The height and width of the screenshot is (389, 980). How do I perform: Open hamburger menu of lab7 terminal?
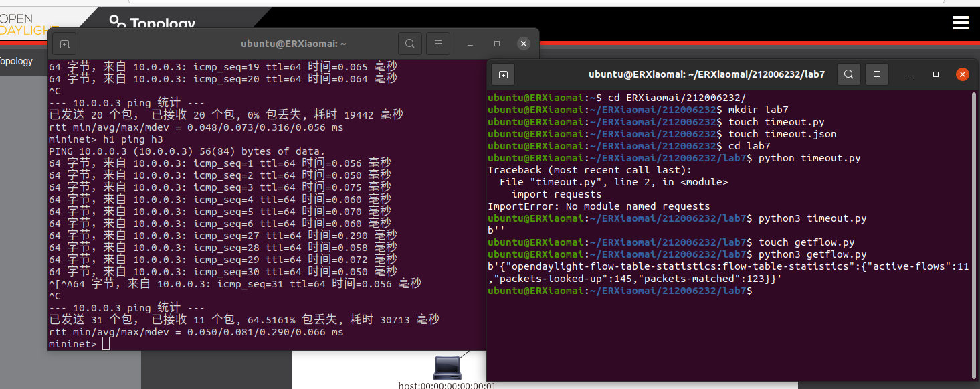click(877, 74)
